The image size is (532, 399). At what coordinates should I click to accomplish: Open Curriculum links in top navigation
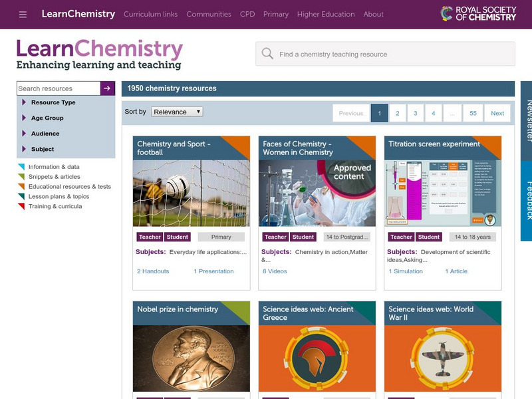150,14
